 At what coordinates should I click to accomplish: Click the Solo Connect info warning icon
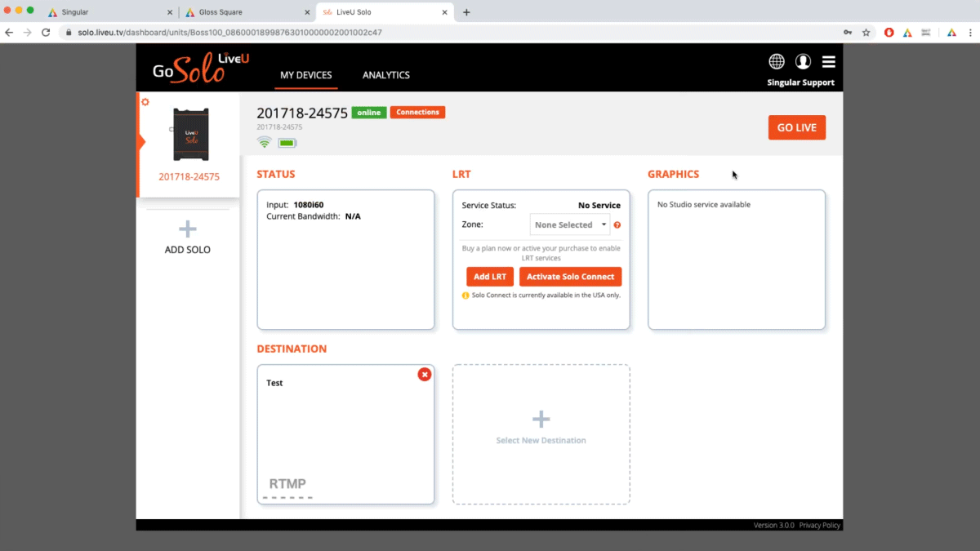[x=465, y=295]
